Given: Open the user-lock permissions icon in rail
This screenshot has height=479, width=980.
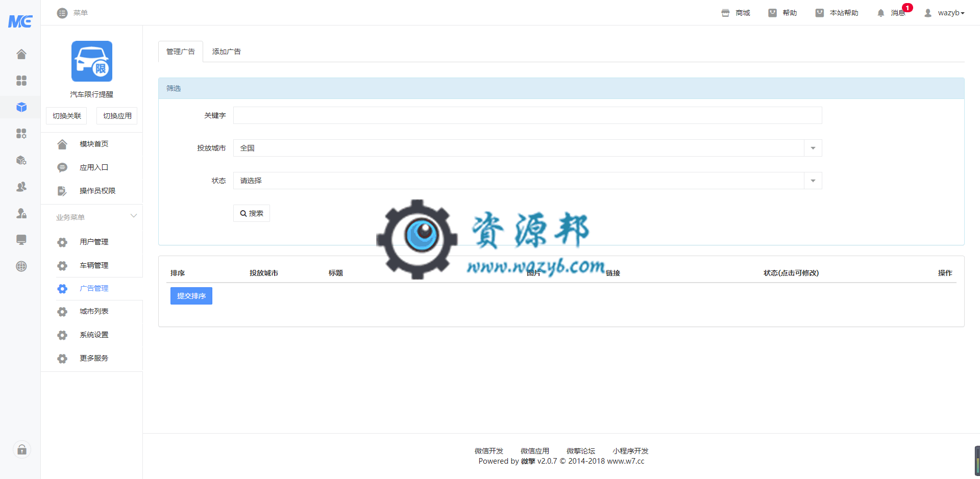Looking at the screenshot, I should coord(21,213).
